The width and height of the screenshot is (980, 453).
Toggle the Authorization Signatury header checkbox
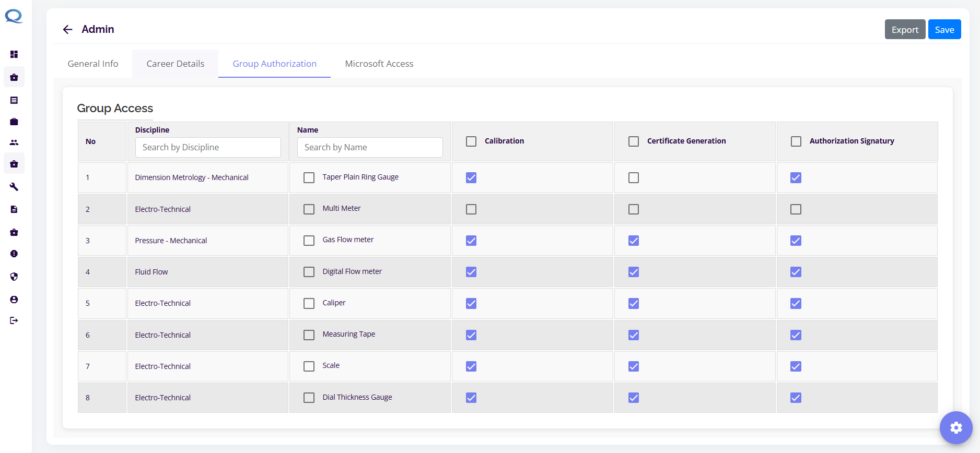coord(796,141)
